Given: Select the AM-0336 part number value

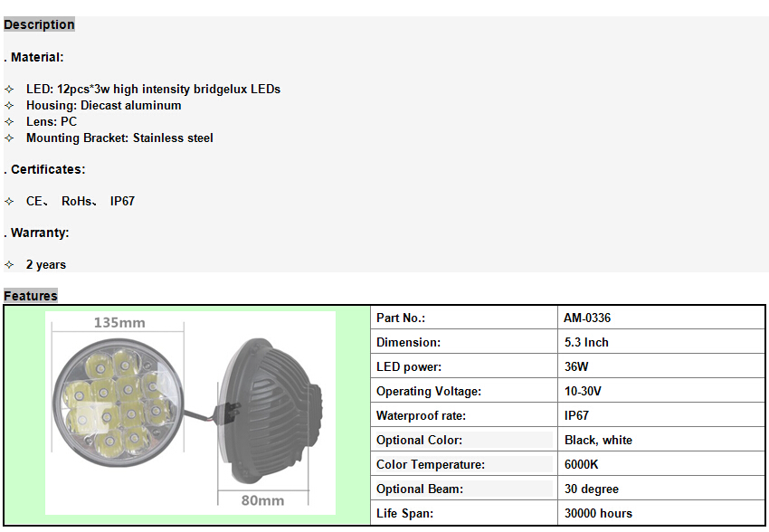Looking at the screenshot, I should tap(587, 318).
